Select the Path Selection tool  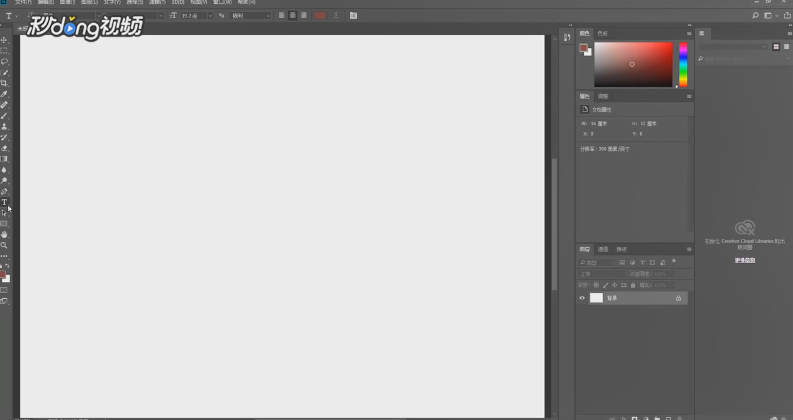tap(4, 213)
